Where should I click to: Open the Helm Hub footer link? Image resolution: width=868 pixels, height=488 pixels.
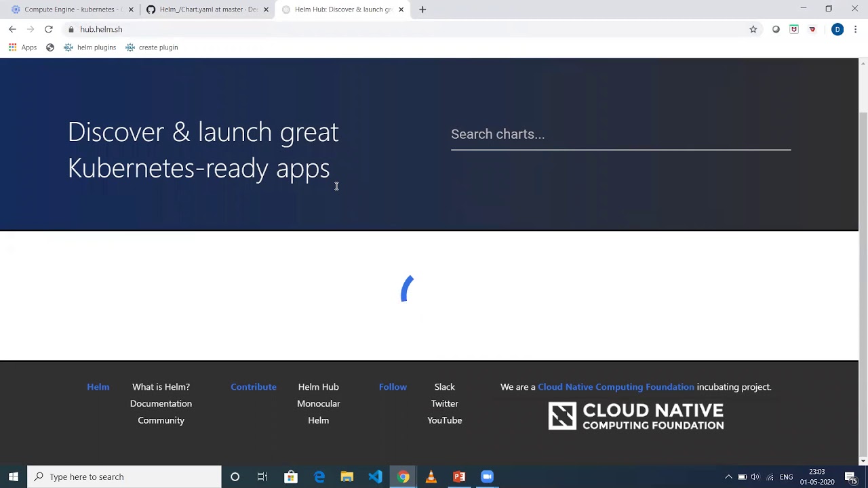coord(318,387)
